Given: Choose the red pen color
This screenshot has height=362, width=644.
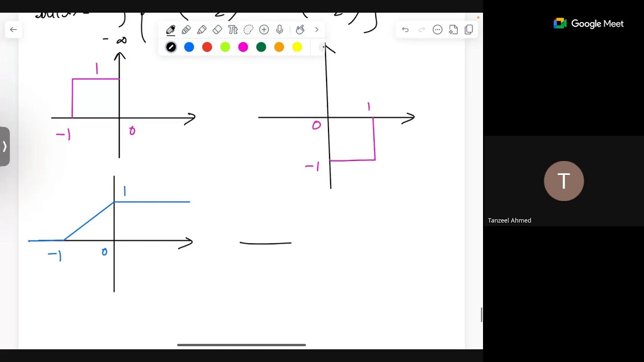Looking at the screenshot, I should [x=207, y=47].
